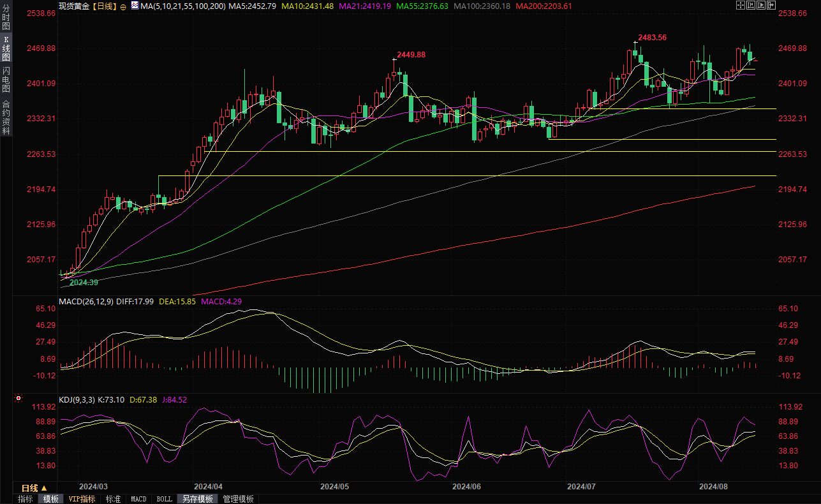Select the 指标 tab at bottom

tap(26, 499)
